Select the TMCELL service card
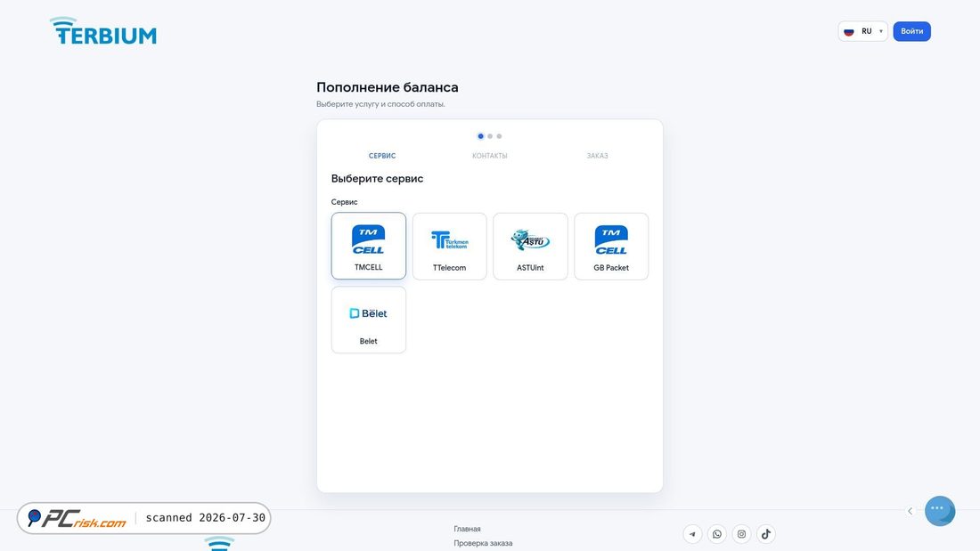The height and width of the screenshot is (551, 980). [x=368, y=246]
